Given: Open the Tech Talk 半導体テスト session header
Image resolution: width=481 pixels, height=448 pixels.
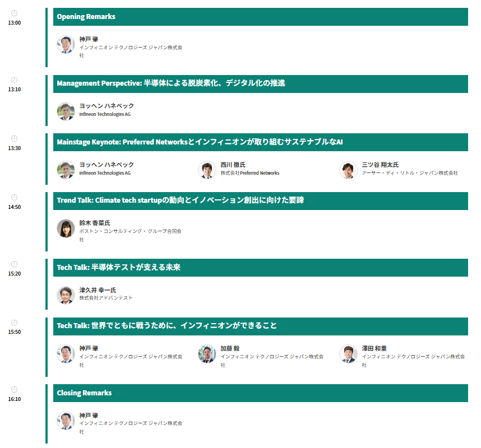Looking at the screenshot, I should tap(261, 268).
